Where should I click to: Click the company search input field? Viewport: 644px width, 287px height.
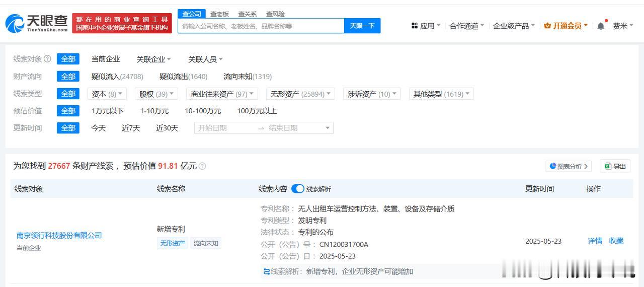click(261, 26)
